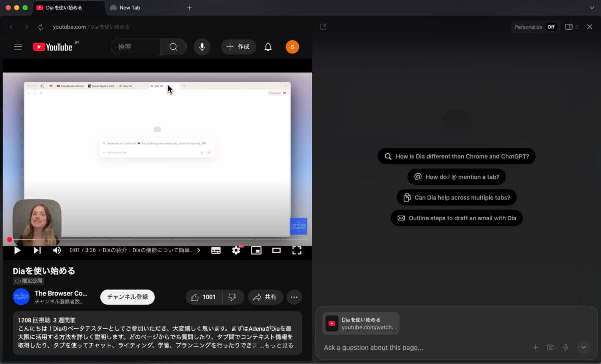
Task: Open chat options down-chevron button
Action: pyautogui.click(x=583, y=347)
